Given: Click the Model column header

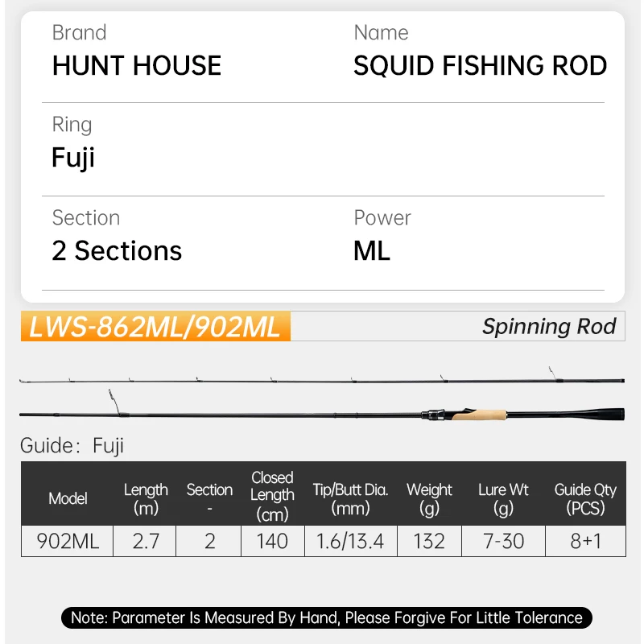Looking at the screenshot, I should [x=68, y=498].
